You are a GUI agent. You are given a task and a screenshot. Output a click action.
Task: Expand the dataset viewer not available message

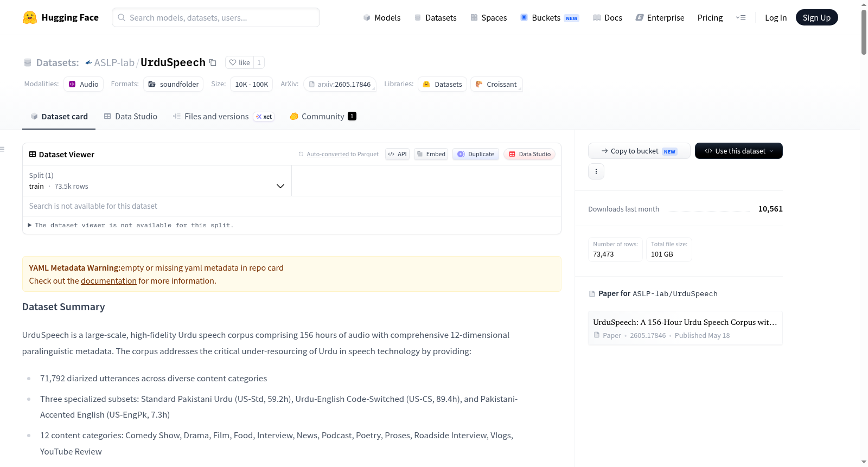tap(130, 225)
